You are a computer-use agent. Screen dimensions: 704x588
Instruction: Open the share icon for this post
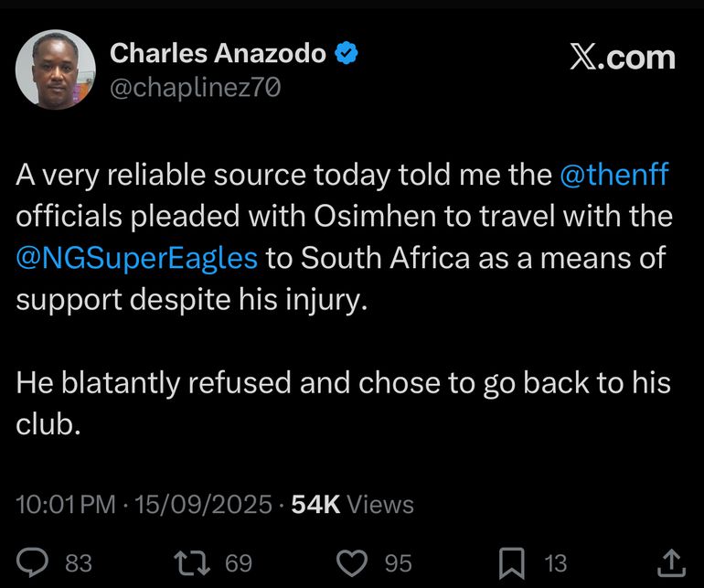(x=670, y=561)
